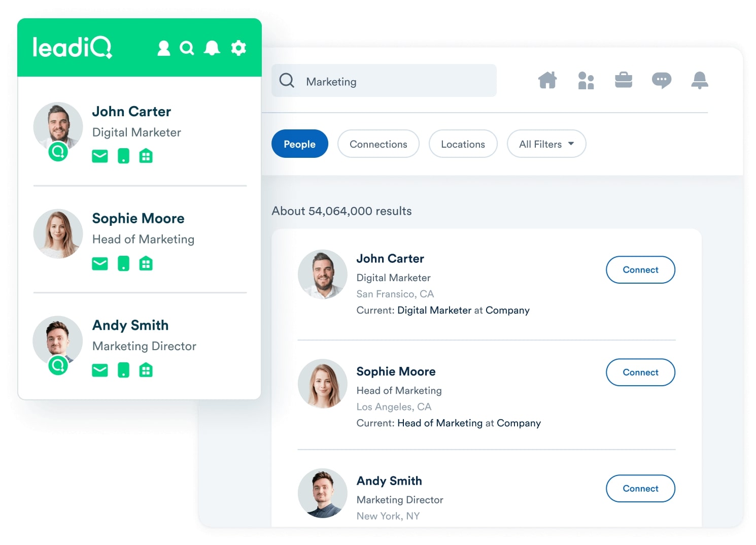Click the LeadIQ logo
This screenshot has height=545, width=756.
(x=72, y=48)
